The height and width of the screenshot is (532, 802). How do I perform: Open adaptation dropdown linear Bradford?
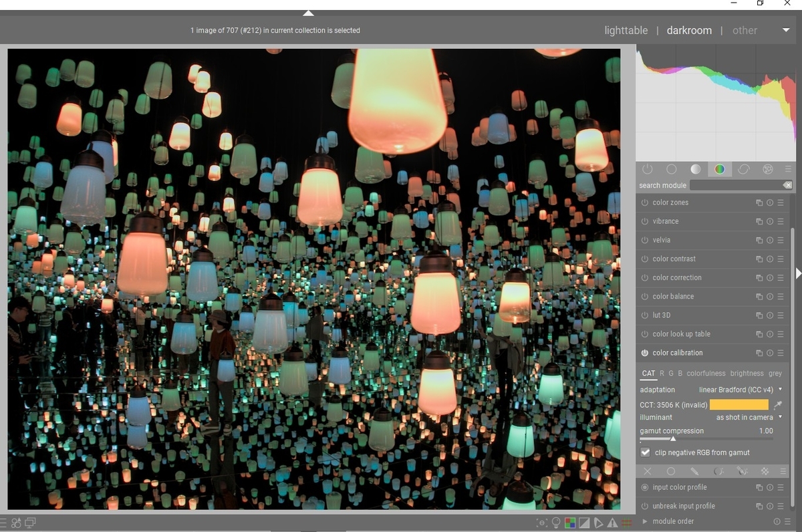pos(740,390)
